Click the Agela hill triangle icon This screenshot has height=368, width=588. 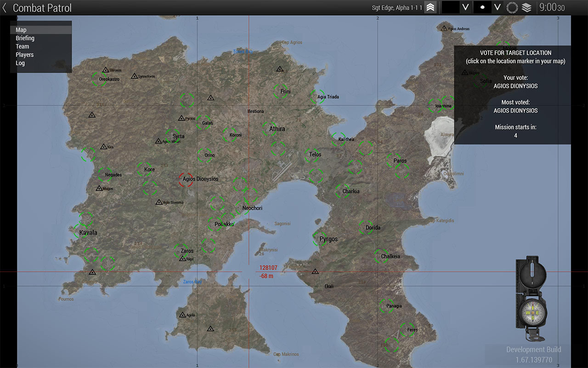[182, 315]
